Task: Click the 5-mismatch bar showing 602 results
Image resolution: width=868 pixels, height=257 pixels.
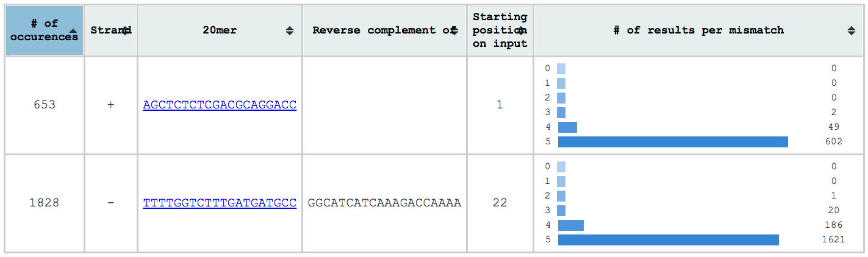Action: pyautogui.click(x=673, y=142)
